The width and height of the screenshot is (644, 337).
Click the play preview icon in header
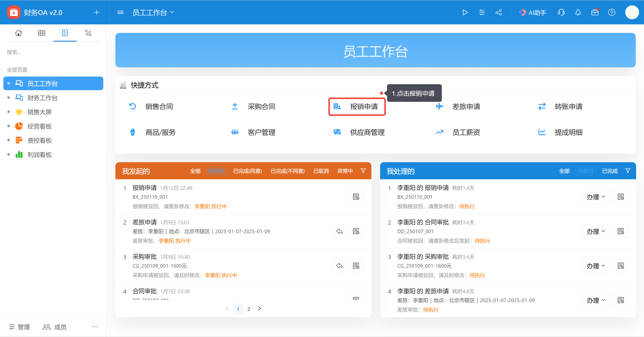click(x=465, y=12)
